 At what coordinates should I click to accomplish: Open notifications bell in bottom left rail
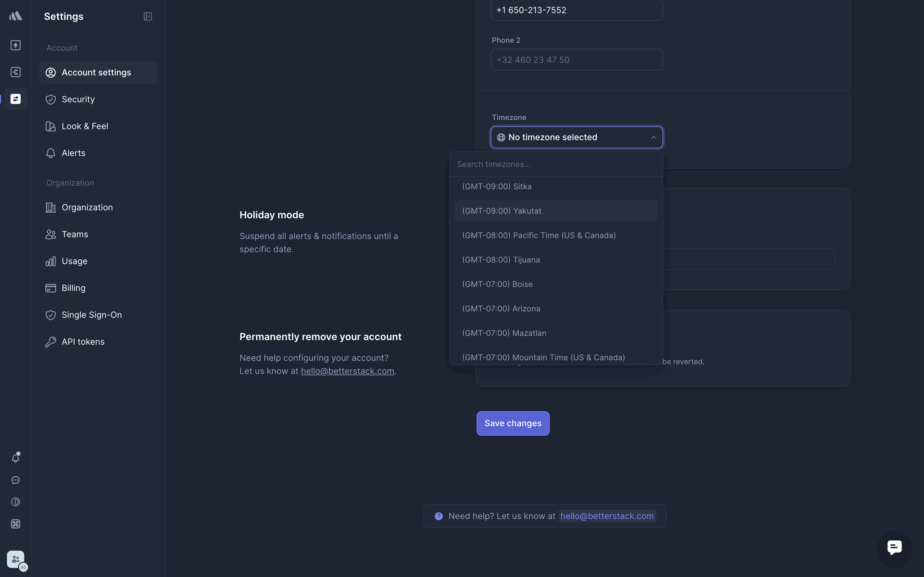16,458
